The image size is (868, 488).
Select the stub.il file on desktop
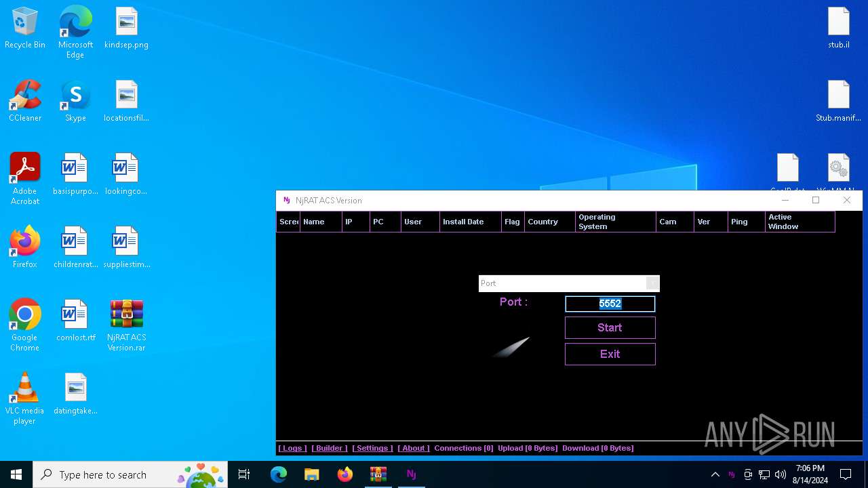pyautogui.click(x=839, y=28)
